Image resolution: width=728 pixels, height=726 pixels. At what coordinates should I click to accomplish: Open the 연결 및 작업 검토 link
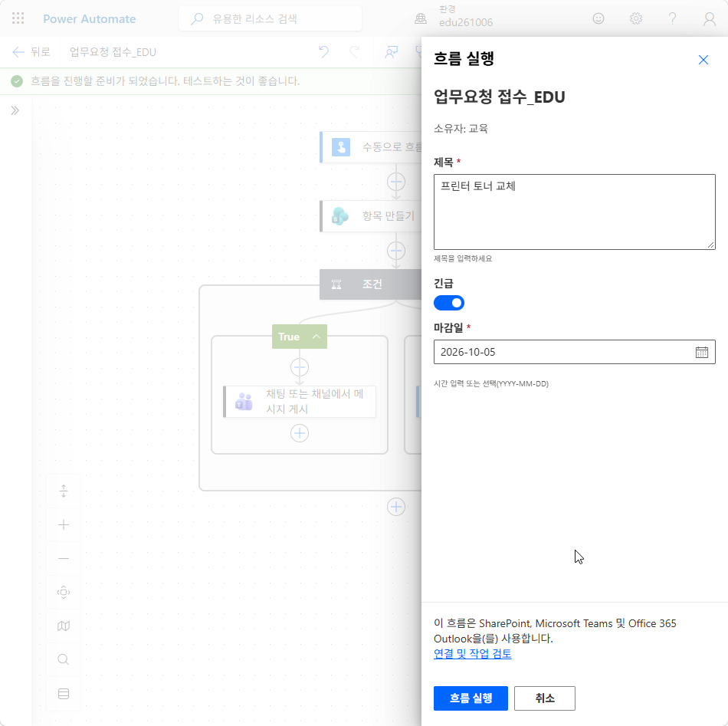pos(472,654)
